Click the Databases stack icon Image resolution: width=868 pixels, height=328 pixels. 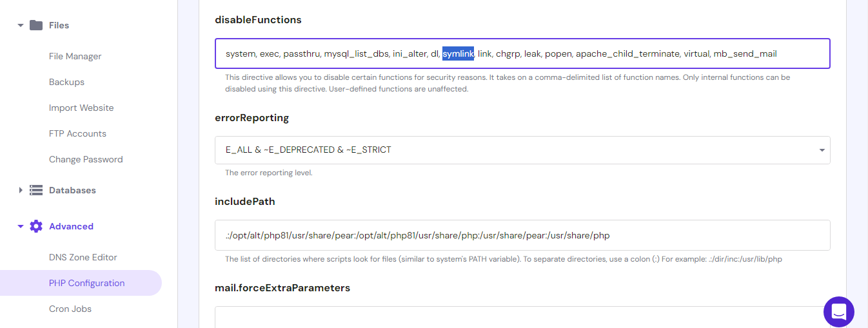tap(36, 190)
